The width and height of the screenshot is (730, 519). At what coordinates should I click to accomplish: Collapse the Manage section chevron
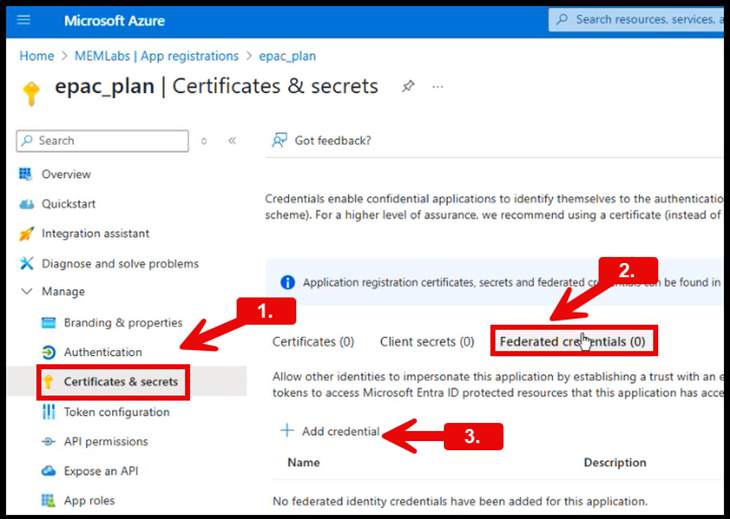coord(27,291)
